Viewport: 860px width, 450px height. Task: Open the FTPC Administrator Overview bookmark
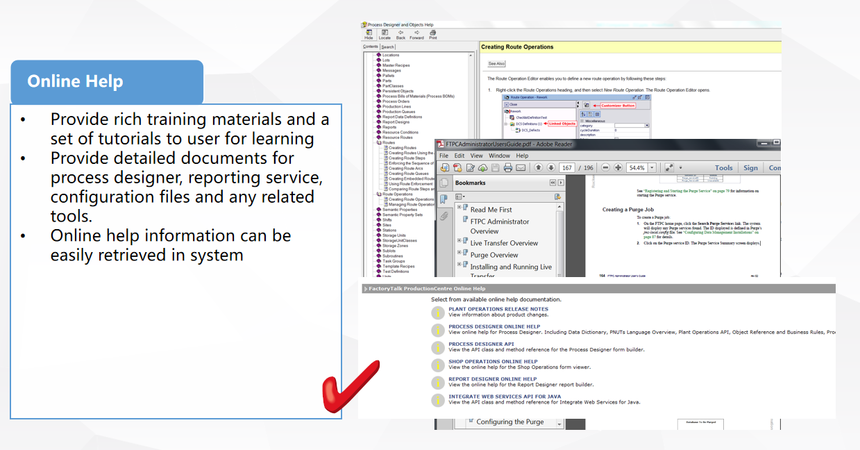(x=500, y=226)
